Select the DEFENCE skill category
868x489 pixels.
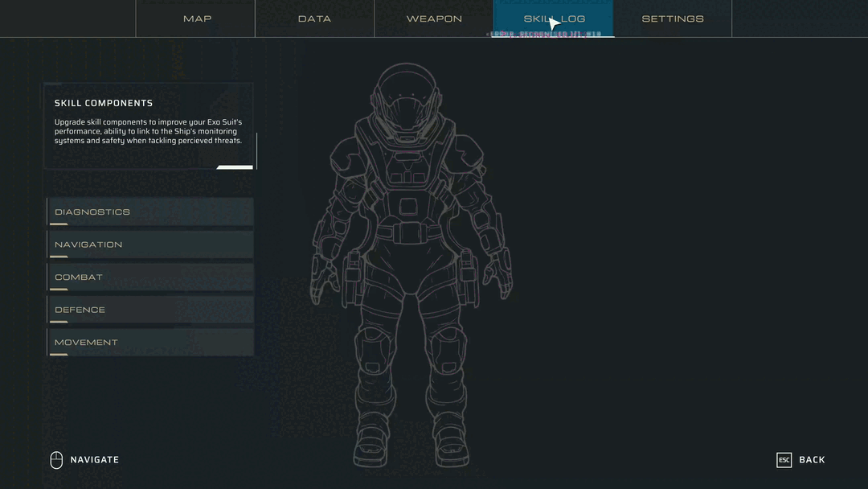(149, 309)
